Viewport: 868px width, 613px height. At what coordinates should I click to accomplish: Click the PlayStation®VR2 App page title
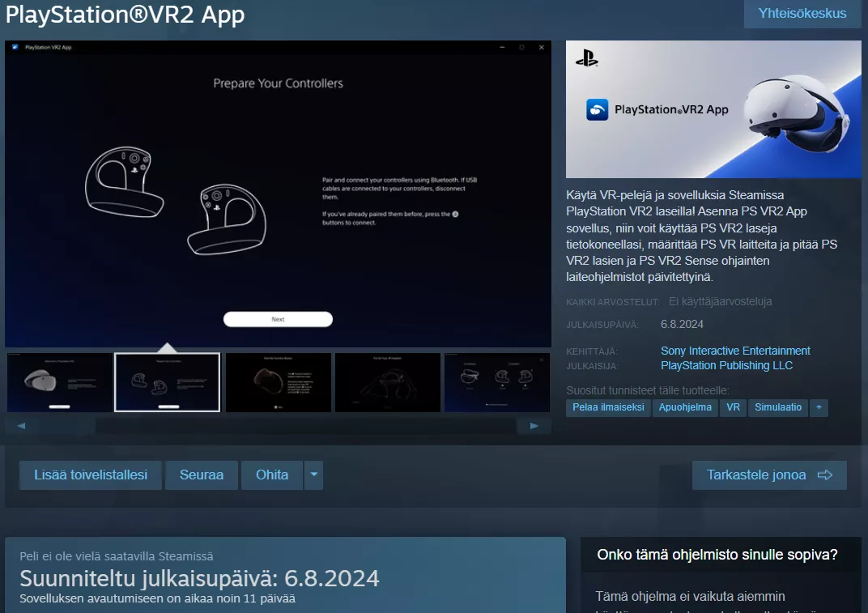click(126, 15)
